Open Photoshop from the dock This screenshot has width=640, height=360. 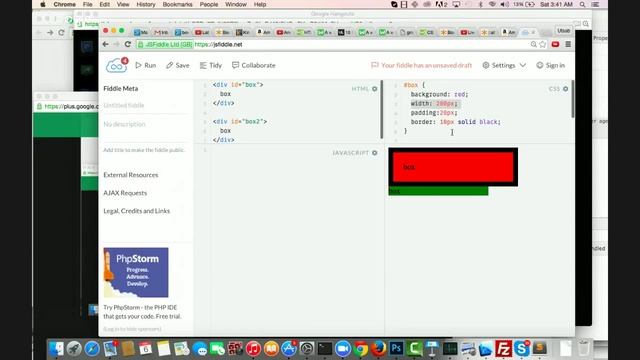tap(396, 349)
